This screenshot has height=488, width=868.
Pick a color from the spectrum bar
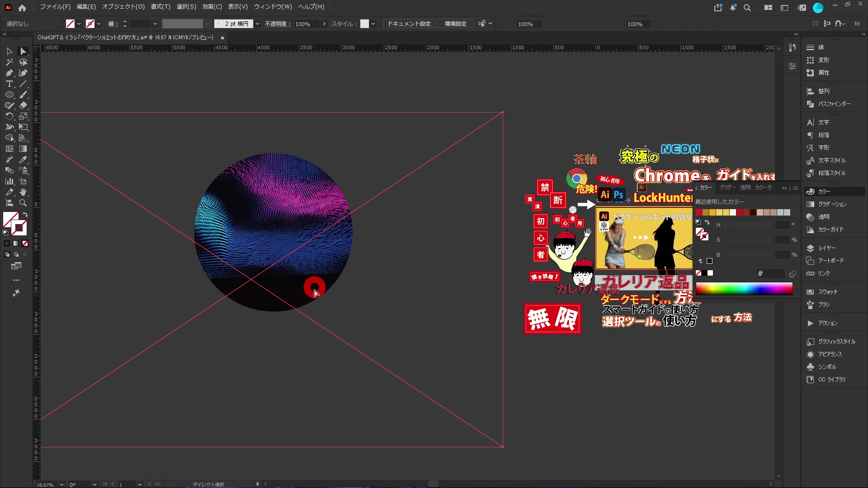point(744,289)
